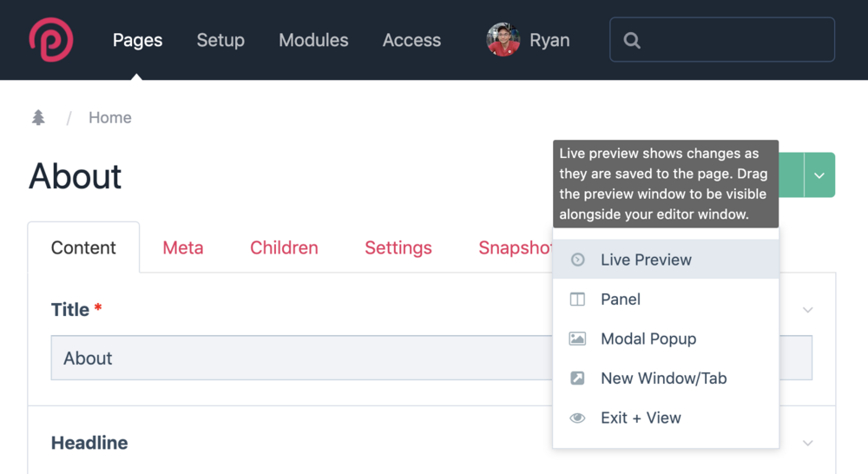This screenshot has height=474, width=868.
Task: Open the green button dropdown arrow
Action: tap(819, 175)
